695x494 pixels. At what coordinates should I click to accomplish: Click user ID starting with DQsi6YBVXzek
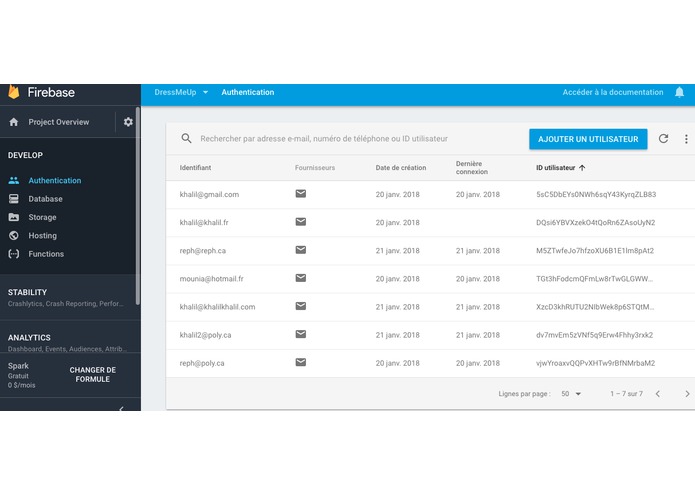(595, 222)
